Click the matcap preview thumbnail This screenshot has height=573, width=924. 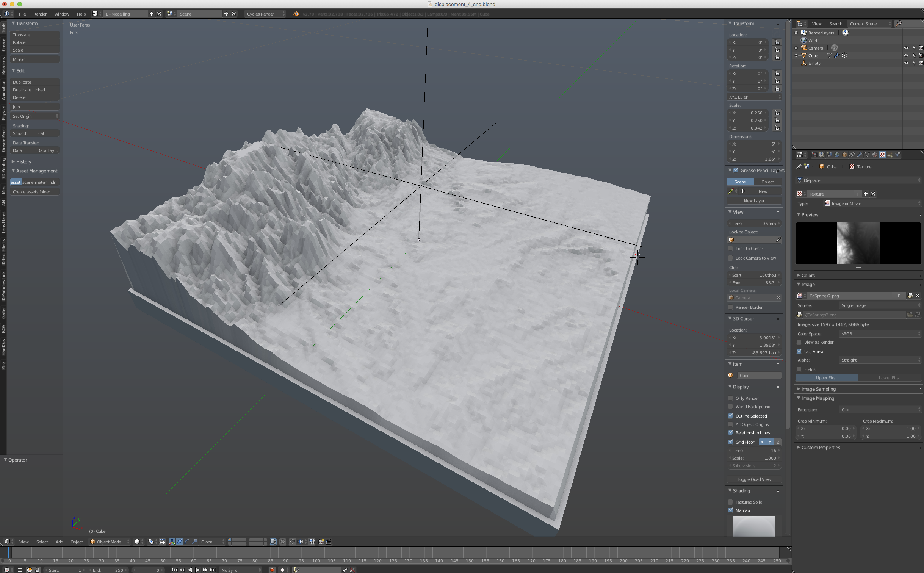[x=754, y=526]
